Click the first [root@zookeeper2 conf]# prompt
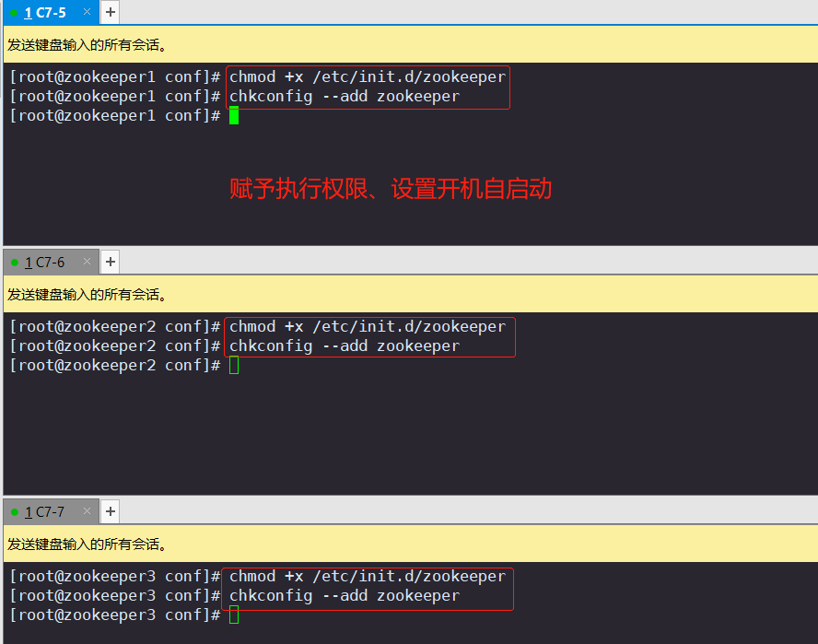This screenshot has height=644, width=818. (115, 327)
